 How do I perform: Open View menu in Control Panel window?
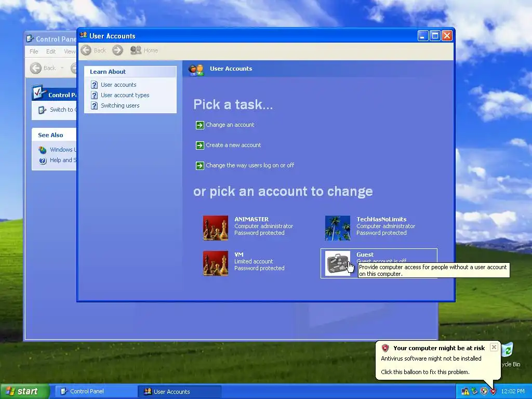click(x=70, y=51)
